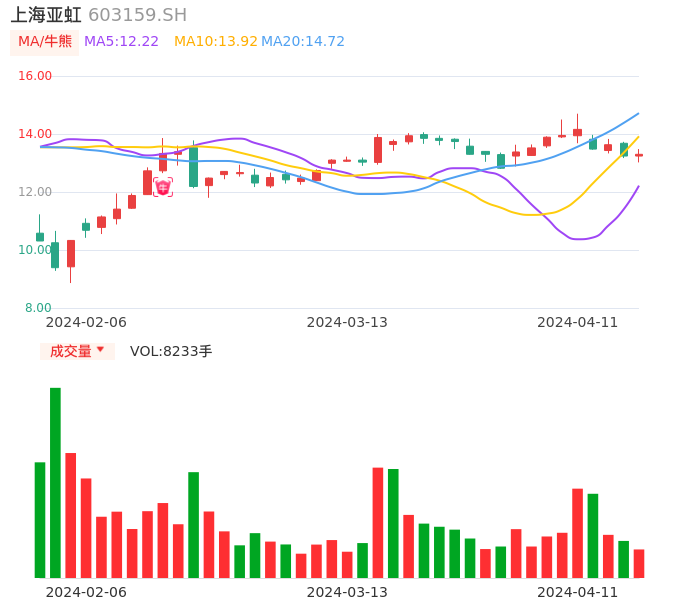Click the 2024-04-11 date label under the candlestick chart
The width and height of the screenshot is (686, 606).
(x=578, y=322)
